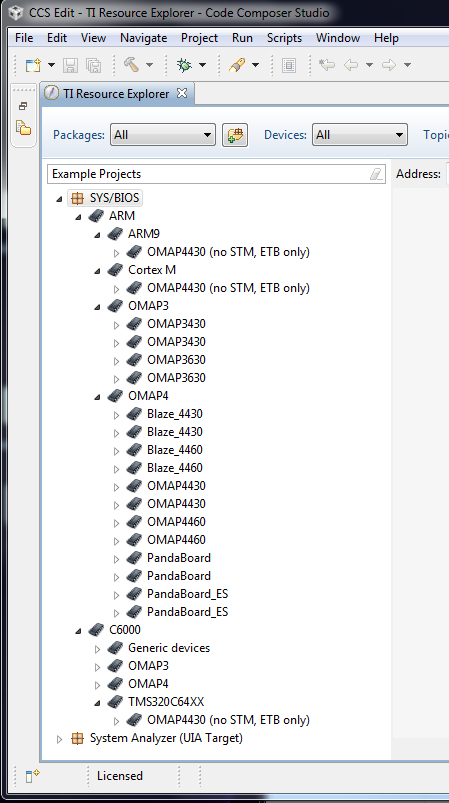Click the Last Edit Location arrow icon
Viewport: 449px width, 803px height.
[x=327, y=65]
